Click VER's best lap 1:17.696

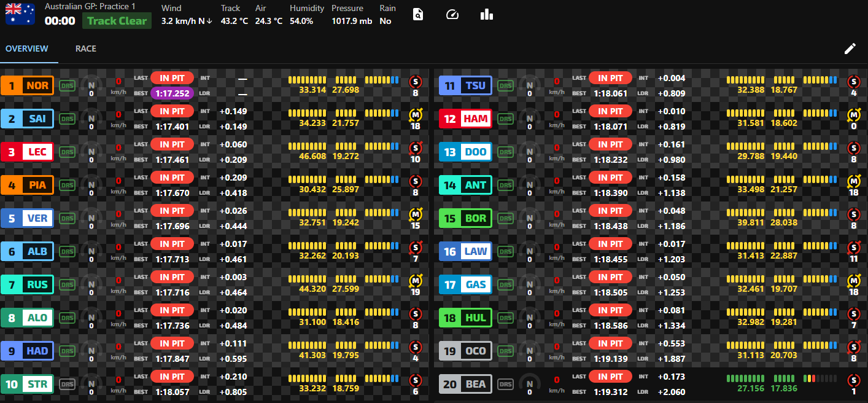172,226
